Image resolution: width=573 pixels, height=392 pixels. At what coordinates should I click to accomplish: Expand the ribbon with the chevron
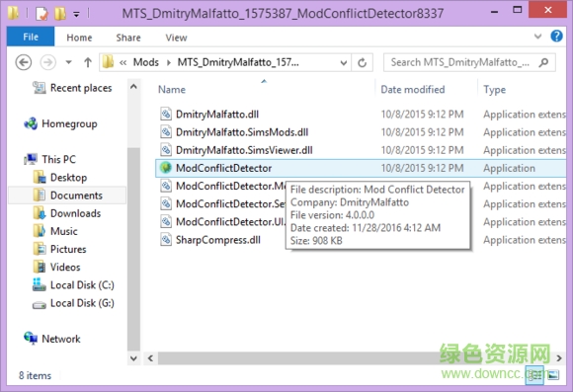coord(537,37)
